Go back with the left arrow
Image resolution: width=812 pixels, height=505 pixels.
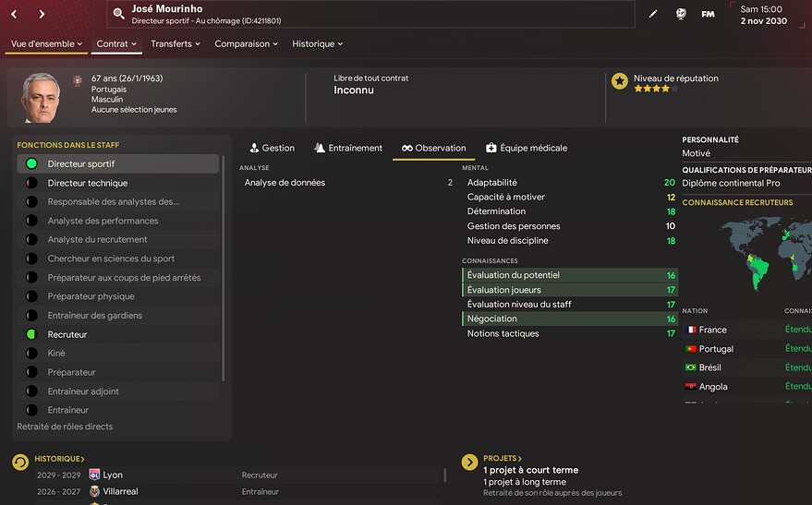pyautogui.click(x=16, y=14)
